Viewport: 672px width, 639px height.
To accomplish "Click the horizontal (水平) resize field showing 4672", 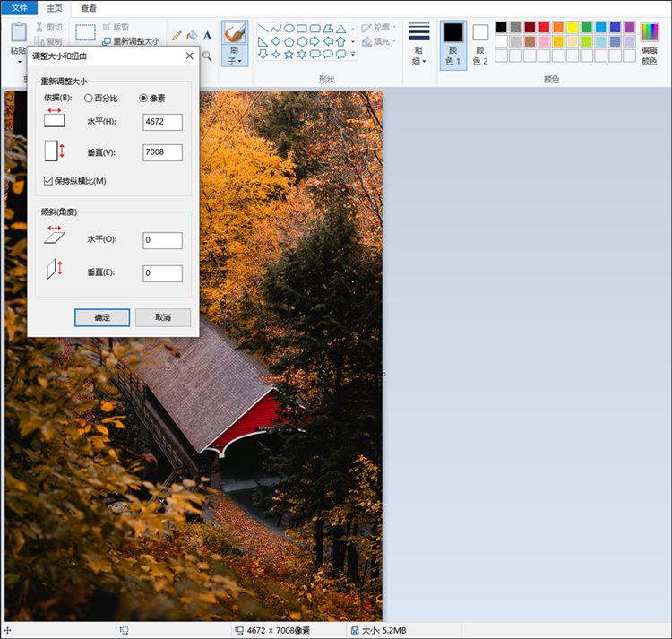I will coord(162,122).
